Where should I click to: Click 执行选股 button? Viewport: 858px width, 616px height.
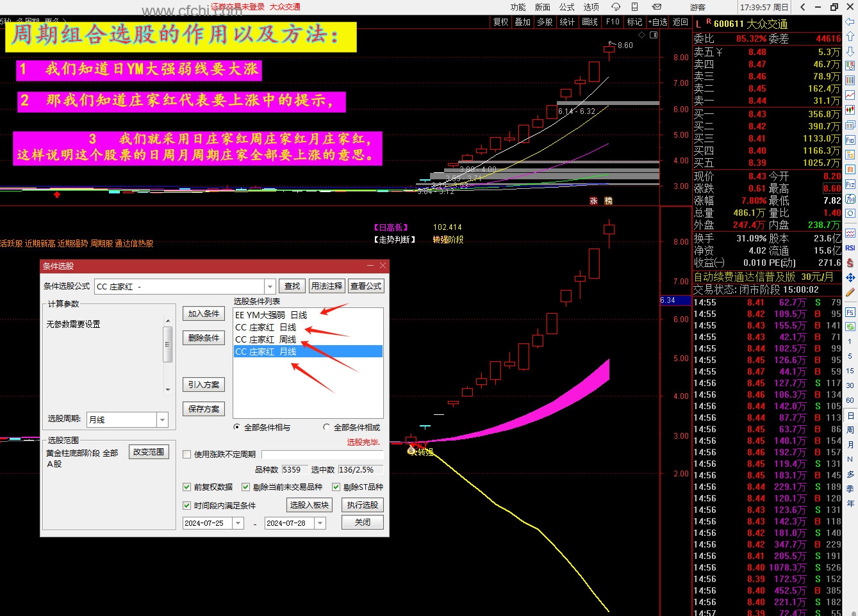tap(363, 505)
